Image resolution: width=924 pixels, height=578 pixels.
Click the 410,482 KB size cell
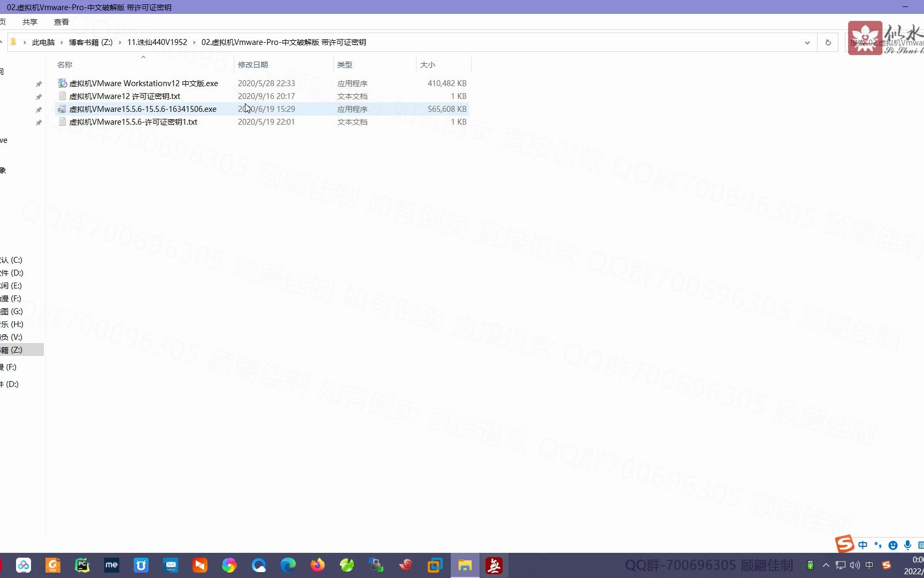[447, 83]
